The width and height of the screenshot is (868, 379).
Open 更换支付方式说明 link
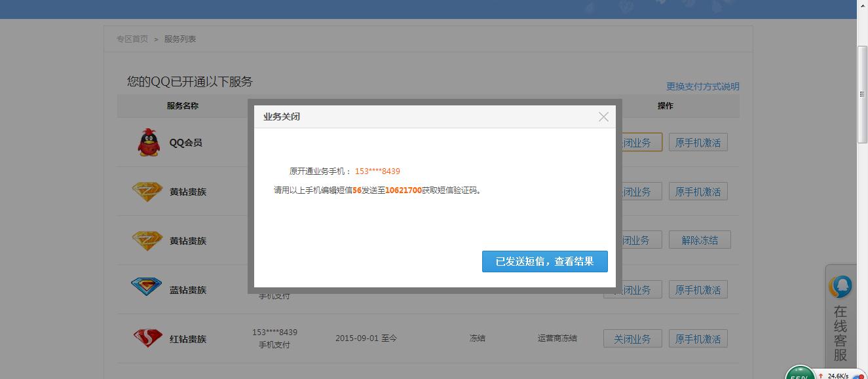[702, 86]
